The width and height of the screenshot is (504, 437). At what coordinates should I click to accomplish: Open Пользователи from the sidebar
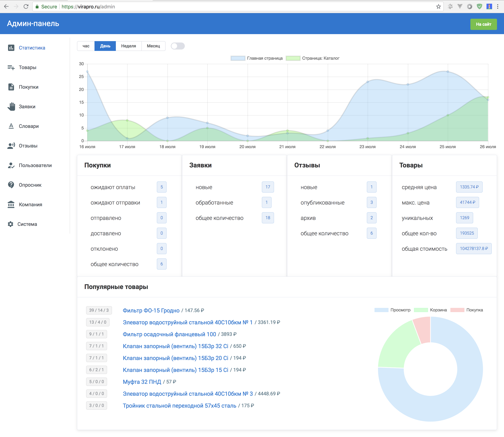click(x=35, y=165)
